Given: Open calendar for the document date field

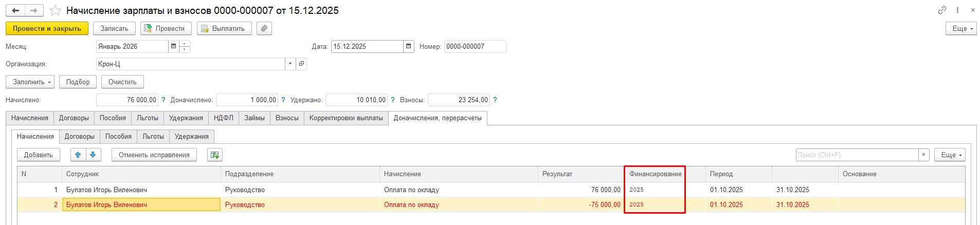Looking at the screenshot, I should pos(409,46).
